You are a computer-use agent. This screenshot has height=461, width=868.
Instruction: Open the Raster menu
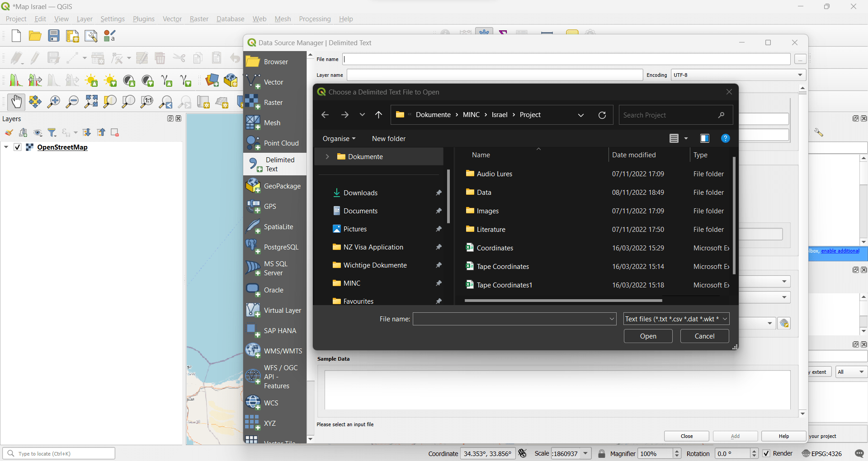tap(198, 19)
